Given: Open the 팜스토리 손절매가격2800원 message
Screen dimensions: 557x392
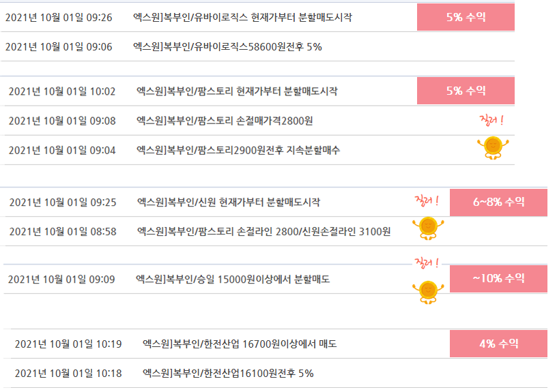Looking at the screenshot, I should pyautogui.click(x=225, y=121).
